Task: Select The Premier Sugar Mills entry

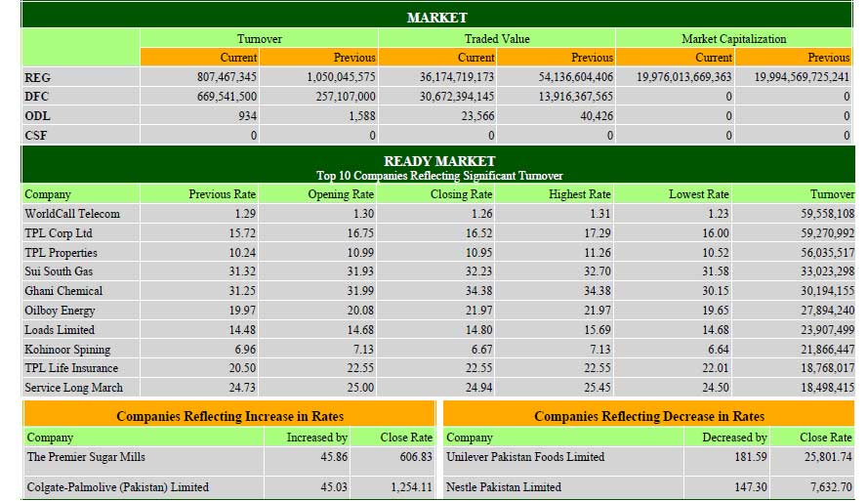Action: tap(86, 457)
